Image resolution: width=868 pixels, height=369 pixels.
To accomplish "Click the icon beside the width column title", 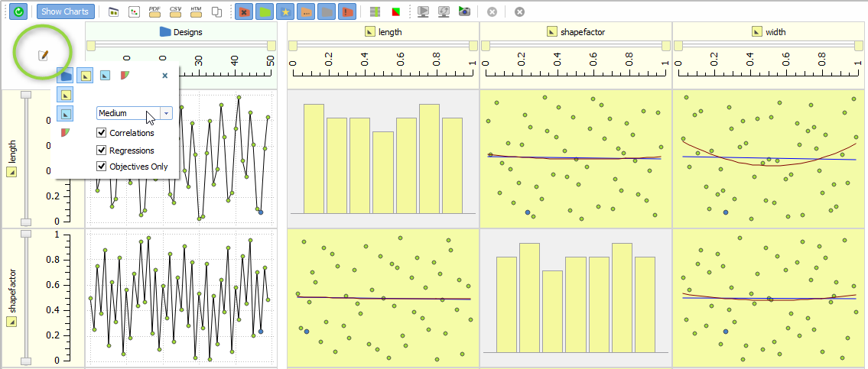I will [x=757, y=32].
